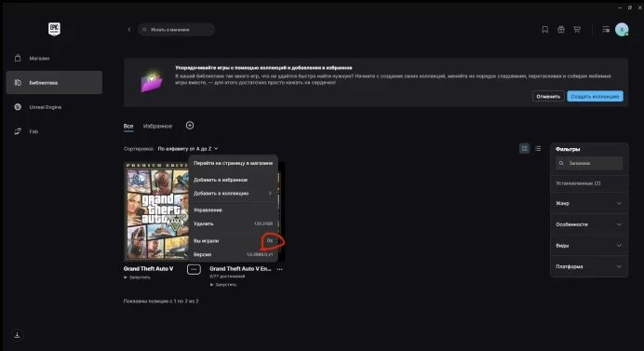Click Отменить in the collections banner
The height and width of the screenshot is (351, 644).
click(548, 96)
